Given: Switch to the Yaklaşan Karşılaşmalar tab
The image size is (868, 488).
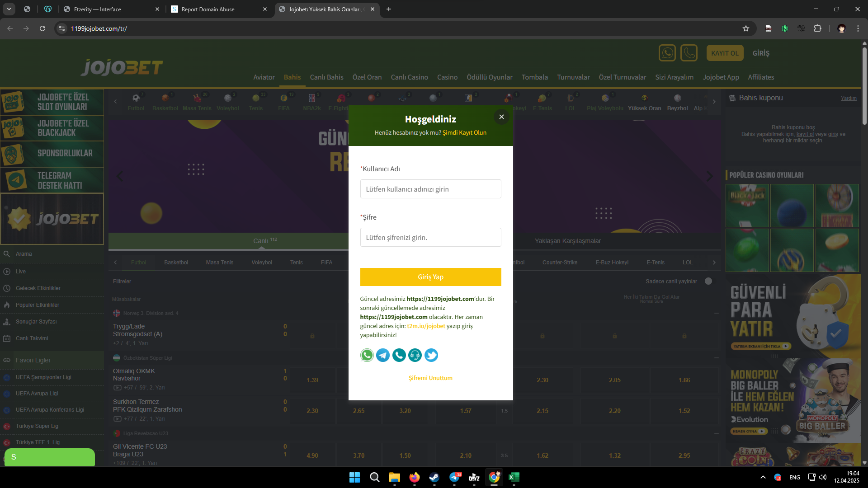Looking at the screenshot, I should coord(568,241).
